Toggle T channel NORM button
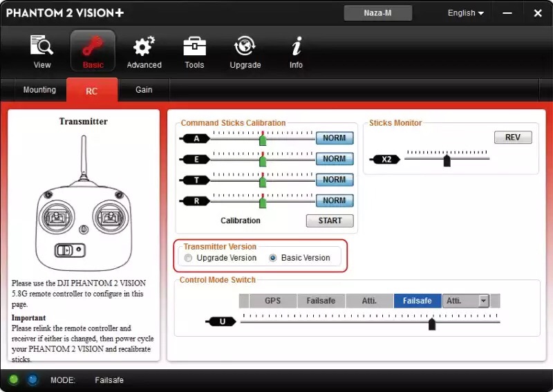Viewport: 553px width, 392px height. [x=335, y=180]
